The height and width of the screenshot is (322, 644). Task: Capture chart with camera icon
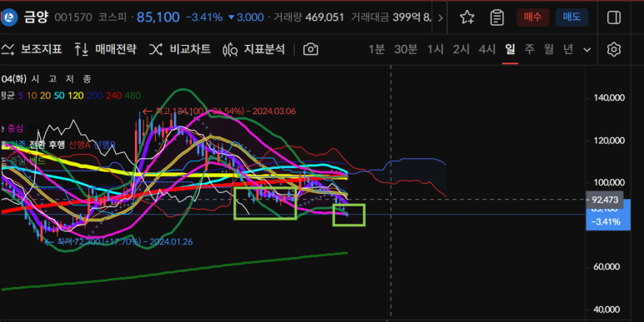point(311,50)
